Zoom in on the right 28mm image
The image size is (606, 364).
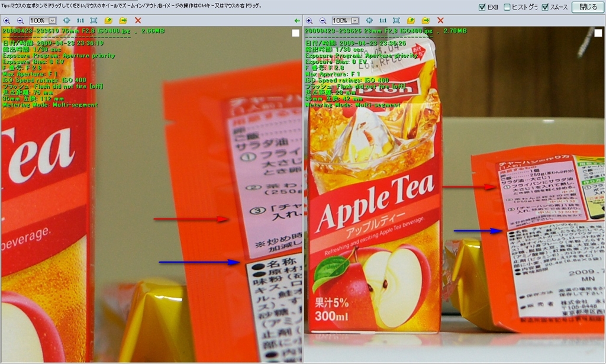[x=309, y=21]
